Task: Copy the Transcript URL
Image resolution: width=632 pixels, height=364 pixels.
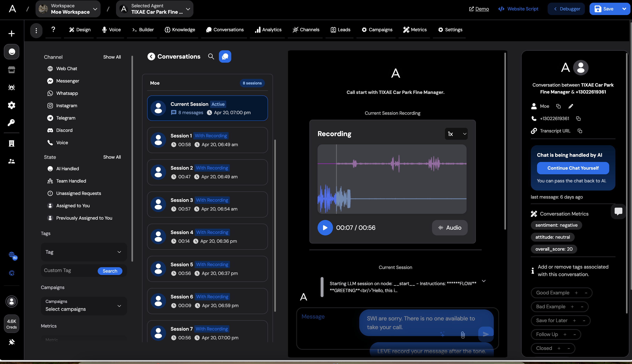Action: pos(580,131)
